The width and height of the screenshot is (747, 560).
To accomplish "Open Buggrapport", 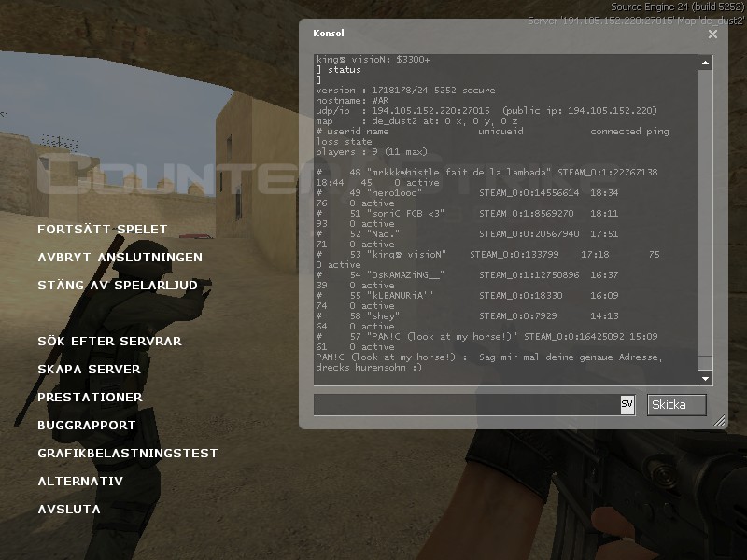I will (87, 426).
